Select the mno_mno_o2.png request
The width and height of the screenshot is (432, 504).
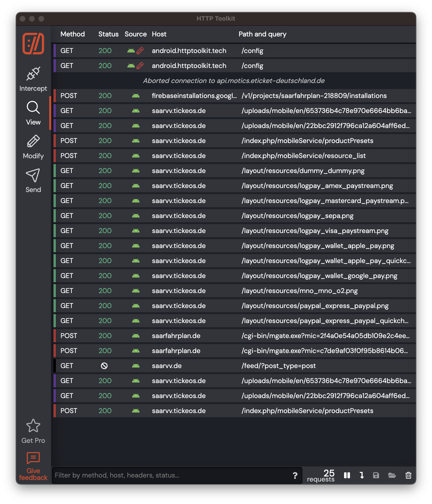(x=235, y=291)
